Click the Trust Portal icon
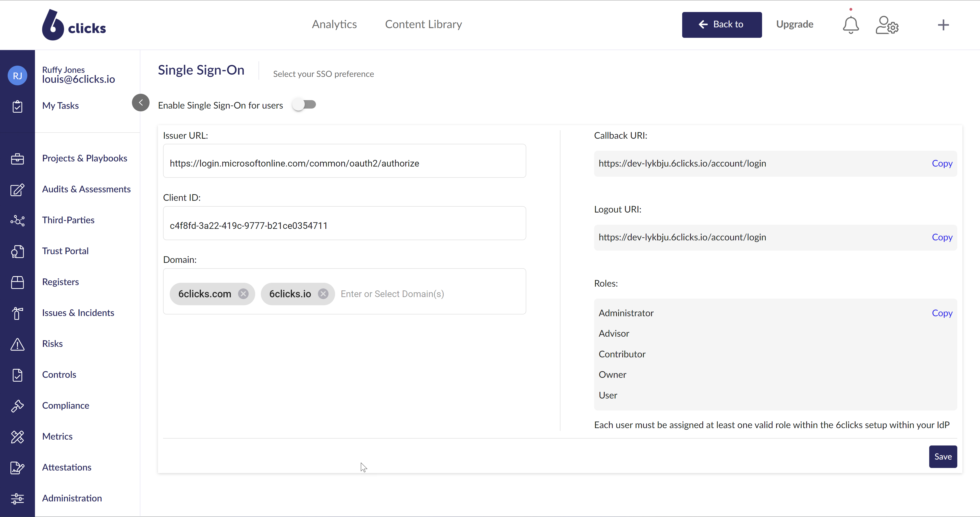This screenshot has width=980, height=517. pyautogui.click(x=18, y=251)
